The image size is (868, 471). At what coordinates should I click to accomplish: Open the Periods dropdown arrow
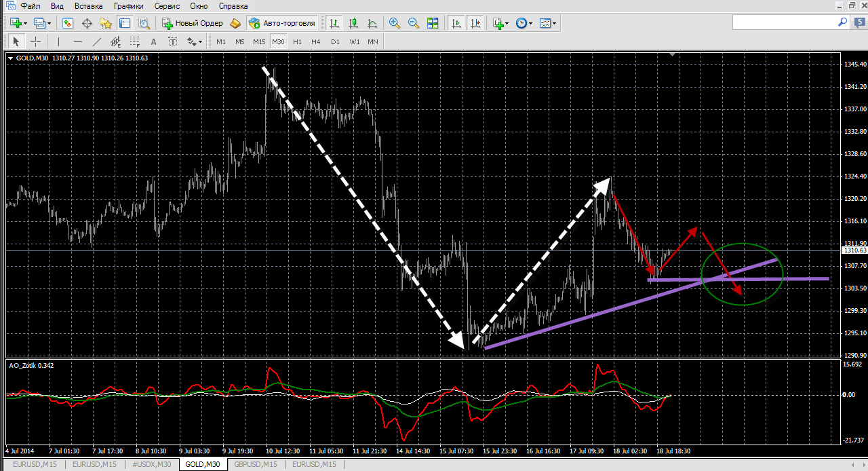(x=530, y=23)
